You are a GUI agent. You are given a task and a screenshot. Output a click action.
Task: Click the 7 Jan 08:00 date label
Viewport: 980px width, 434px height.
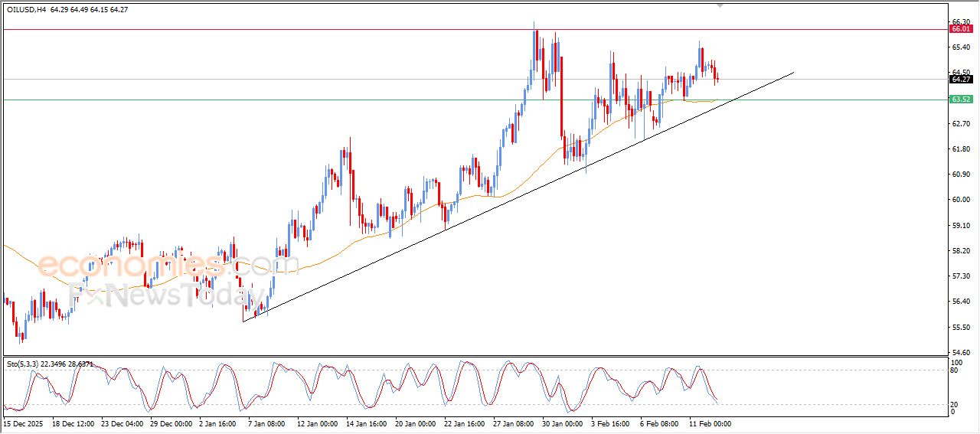[268, 423]
